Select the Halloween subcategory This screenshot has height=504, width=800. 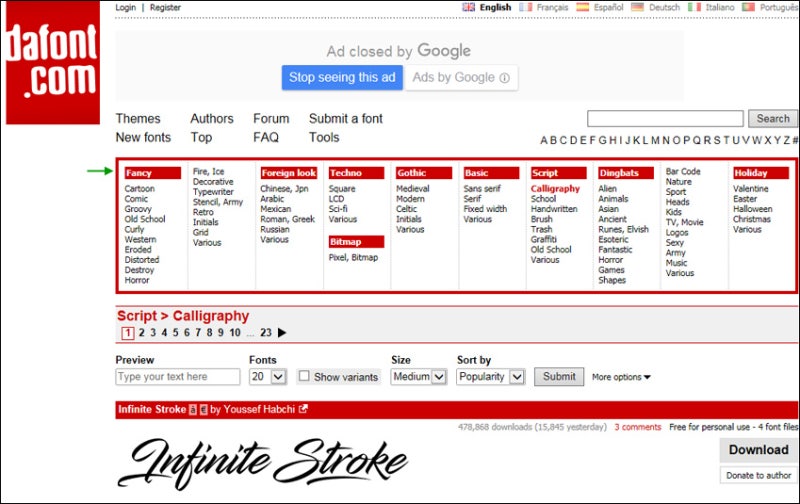tap(753, 209)
